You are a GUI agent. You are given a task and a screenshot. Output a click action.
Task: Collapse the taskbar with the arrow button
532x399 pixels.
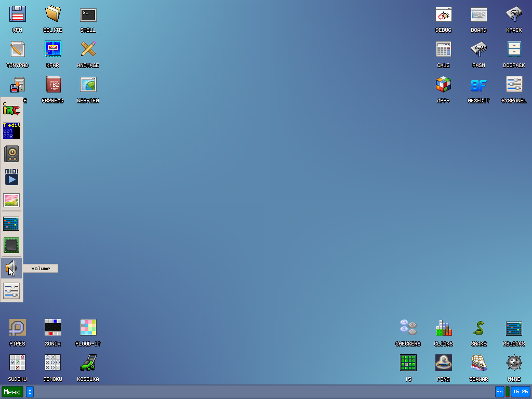click(30, 392)
